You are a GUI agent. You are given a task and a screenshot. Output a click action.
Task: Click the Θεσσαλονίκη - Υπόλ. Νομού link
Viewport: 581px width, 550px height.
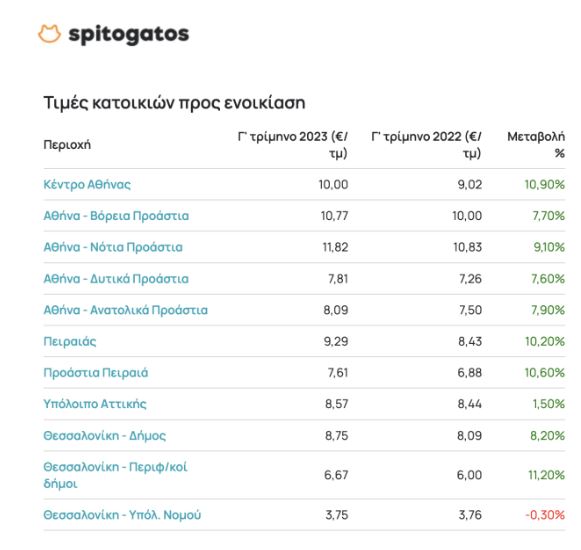click(x=122, y=515)
